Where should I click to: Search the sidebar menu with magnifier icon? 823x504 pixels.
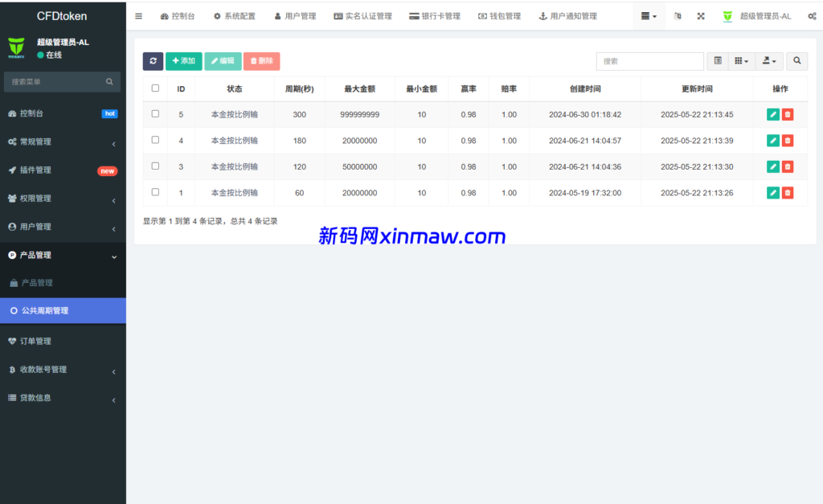(109, 81)
